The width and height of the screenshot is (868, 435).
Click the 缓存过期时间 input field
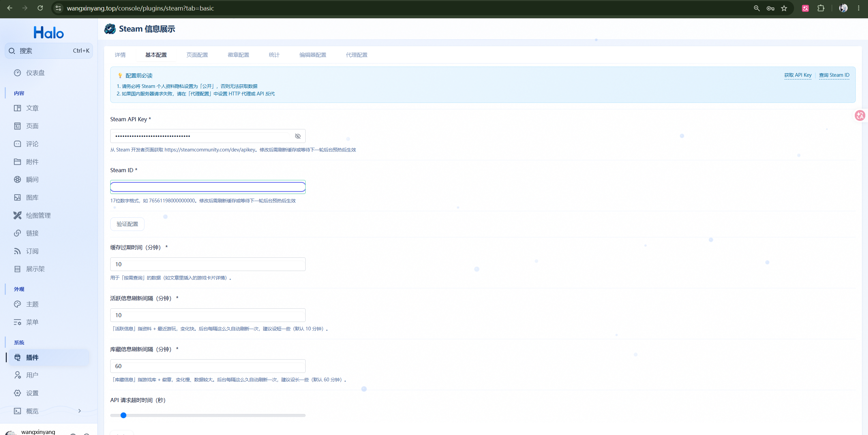point(208,264)
